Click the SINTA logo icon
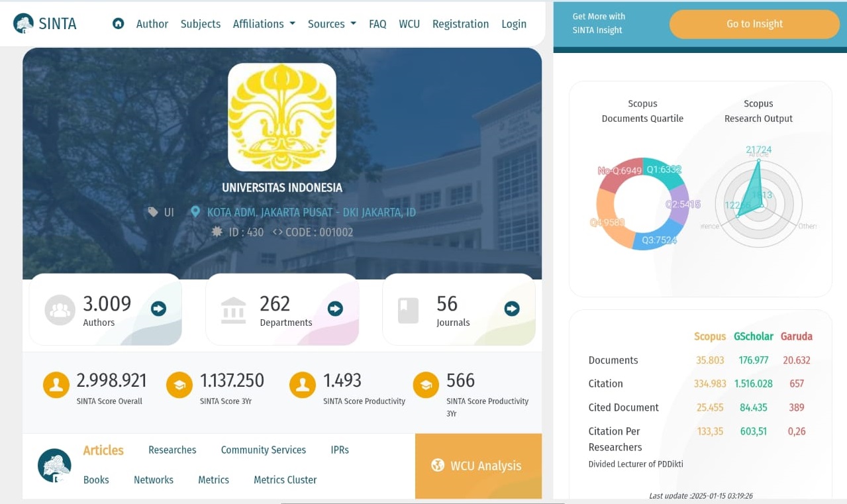Screen dimensions: 847x504 pos(23,24)
